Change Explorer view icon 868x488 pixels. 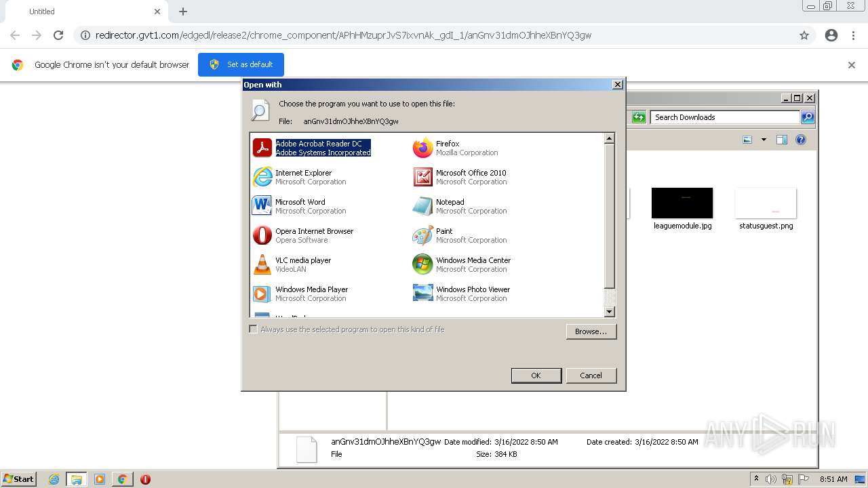point(747,140)
